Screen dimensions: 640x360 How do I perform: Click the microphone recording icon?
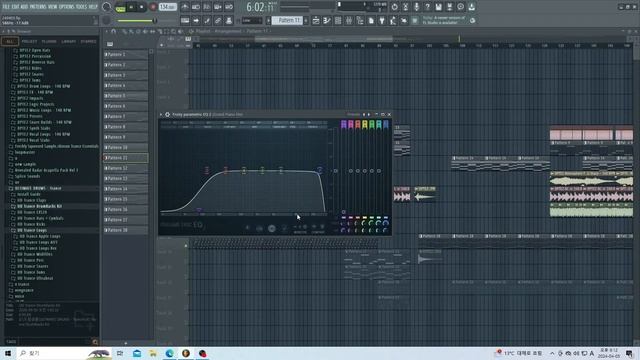pyautogui.click(x=416, y=7)
